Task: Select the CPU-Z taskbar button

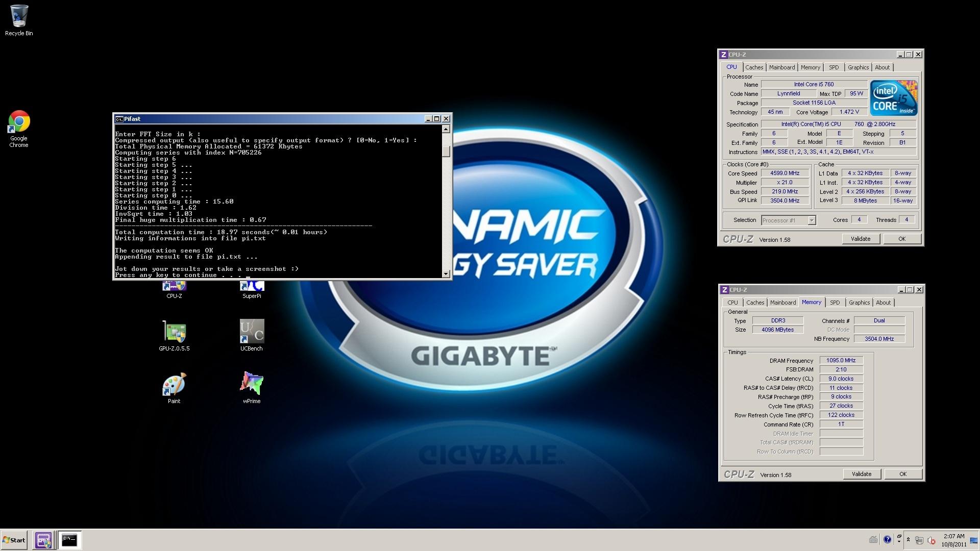Action: coord(43,540)
